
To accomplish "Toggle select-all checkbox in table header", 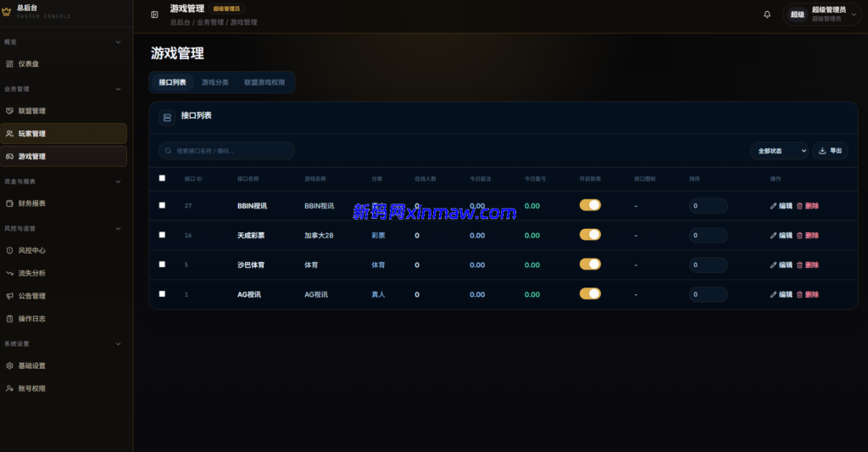I will (162, 178).
